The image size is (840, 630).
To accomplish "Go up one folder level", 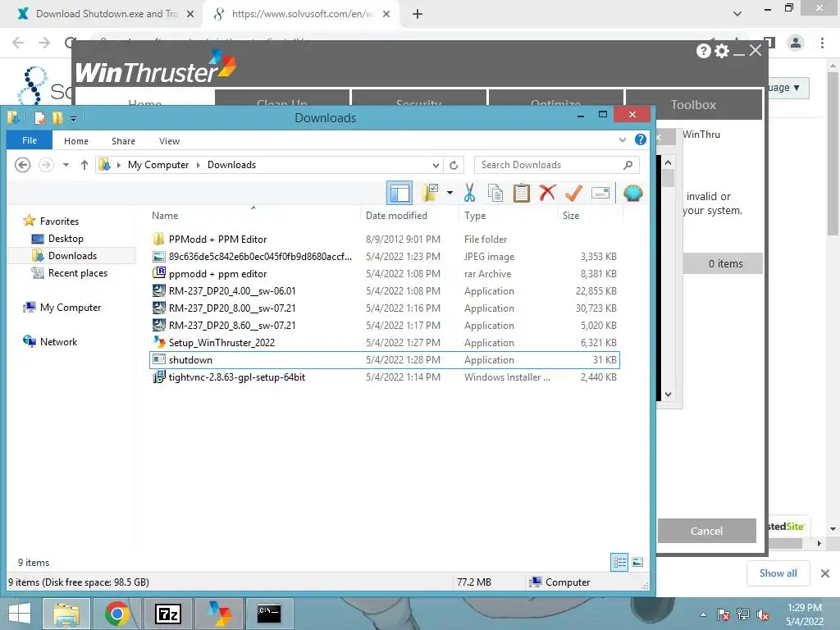I will click(x=84, y=165).
